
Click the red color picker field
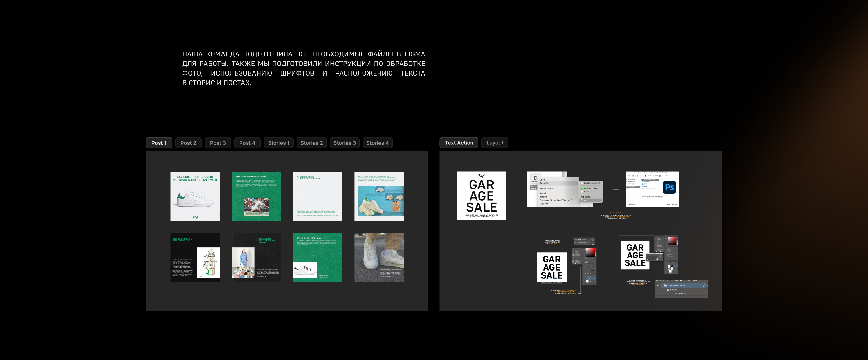tap(591, 252)
